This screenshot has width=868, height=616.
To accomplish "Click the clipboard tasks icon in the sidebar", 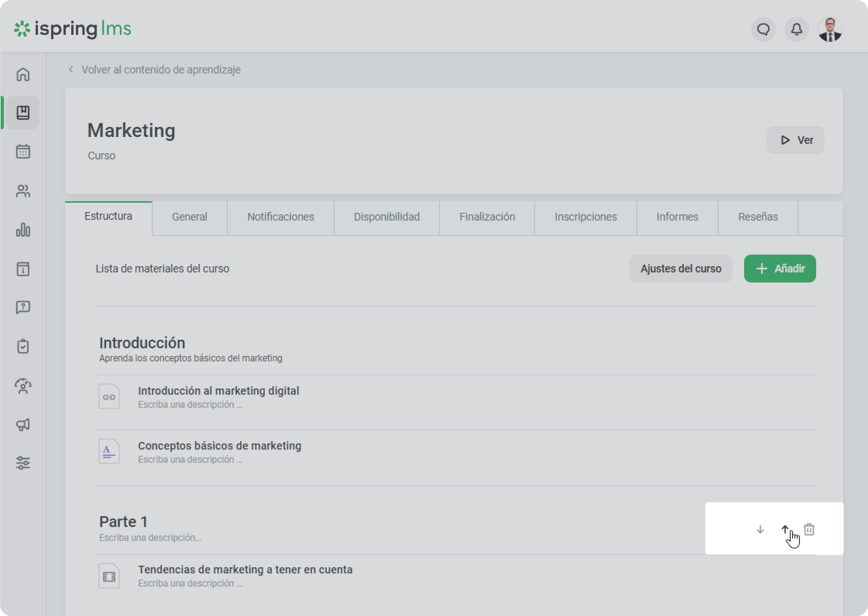I will click(23, 346).
